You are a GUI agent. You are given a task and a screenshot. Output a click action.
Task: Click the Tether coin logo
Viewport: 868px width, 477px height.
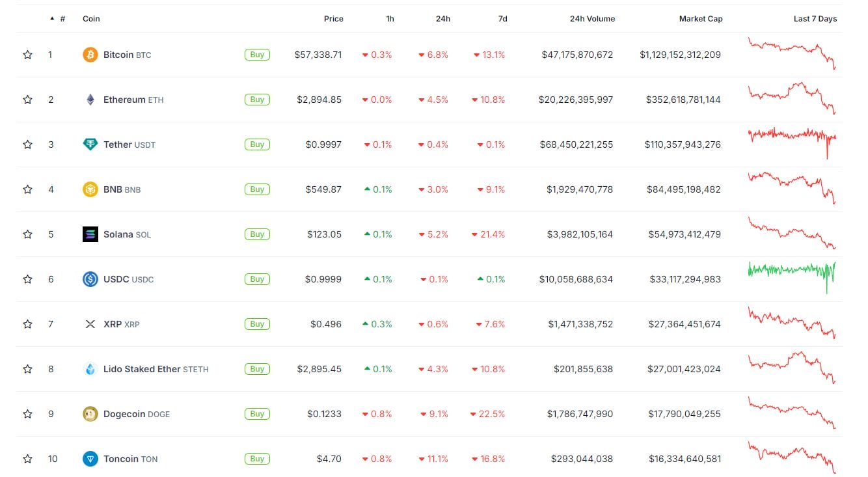click(x=90, y=144)
